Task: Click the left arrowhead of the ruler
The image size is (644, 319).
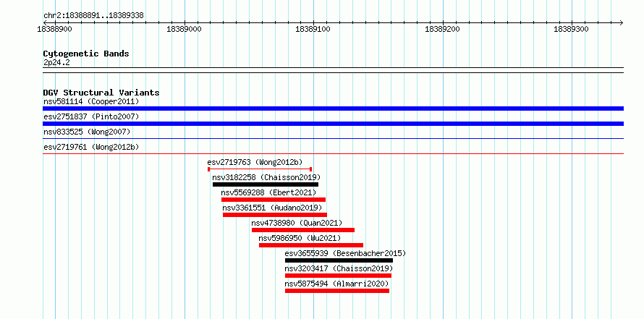Action: pos(45,22)
